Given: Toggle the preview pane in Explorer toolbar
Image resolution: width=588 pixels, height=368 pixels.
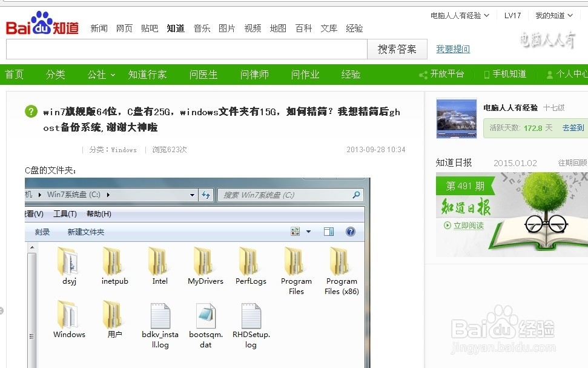Looking at the screenshot, I should [328, 231].
